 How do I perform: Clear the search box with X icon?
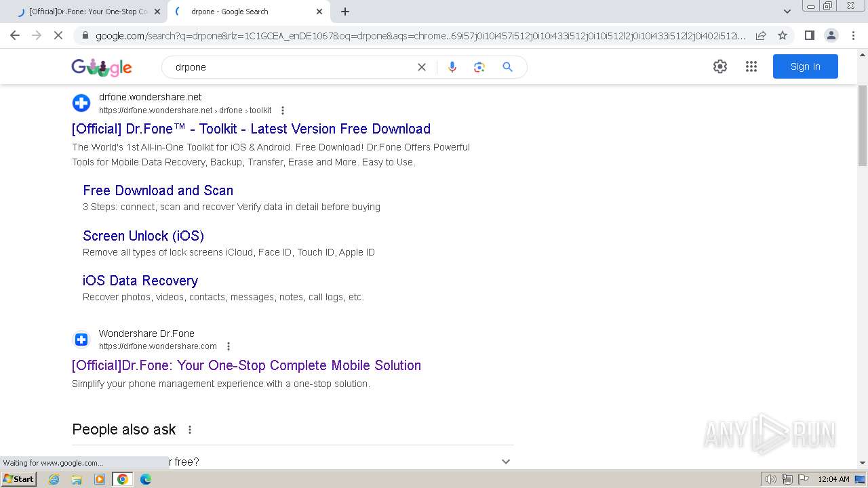pos(422,67)
